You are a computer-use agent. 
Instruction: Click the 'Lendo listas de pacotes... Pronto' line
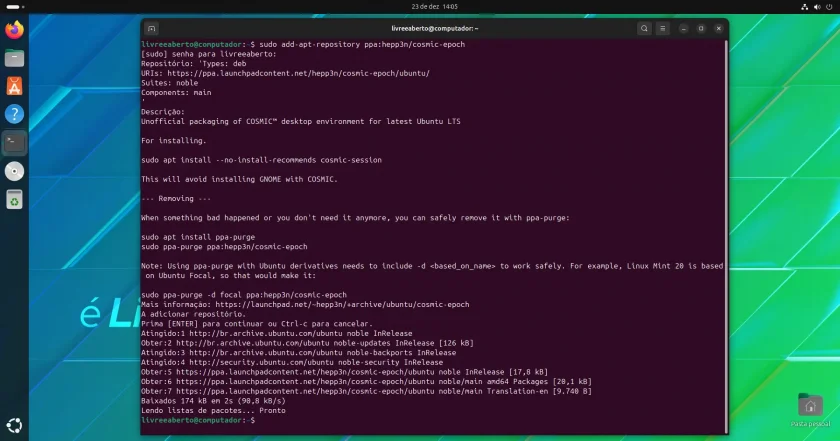(x=213, y=410)
